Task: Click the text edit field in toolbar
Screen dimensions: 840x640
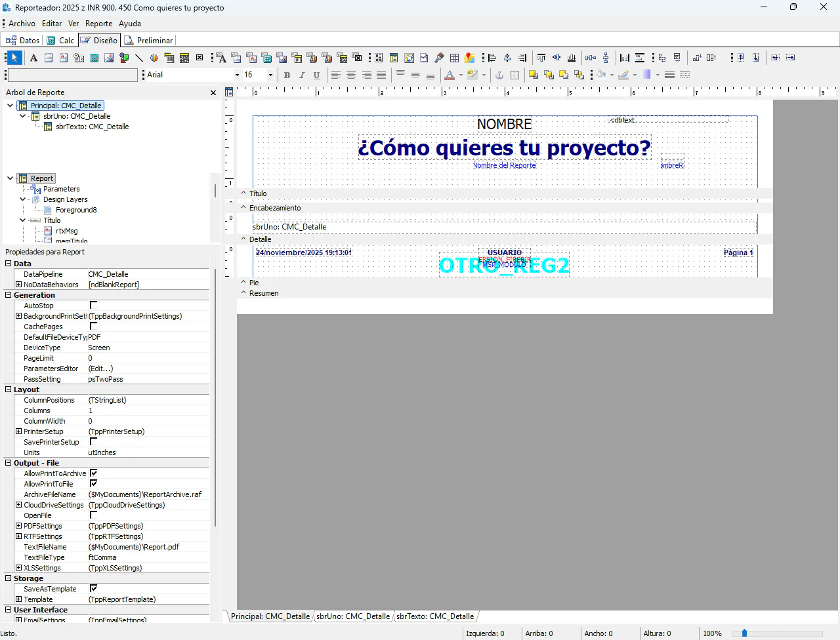Action: 73,75
